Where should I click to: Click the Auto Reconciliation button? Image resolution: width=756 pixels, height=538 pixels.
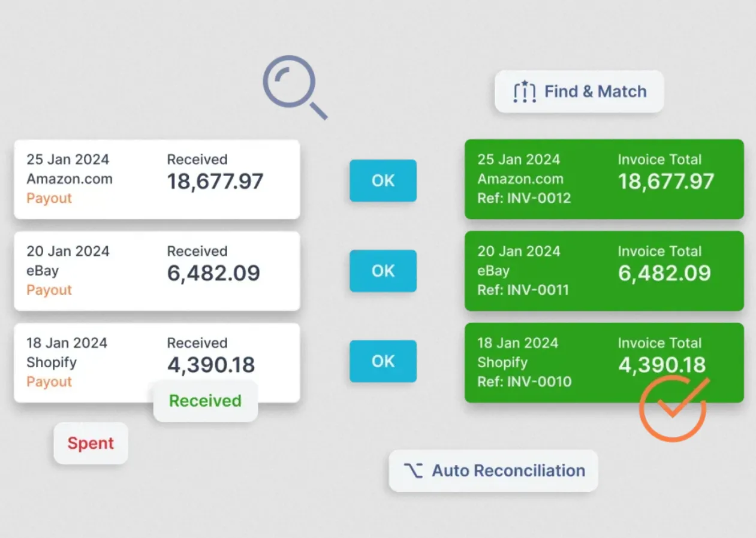pyautogui.click(x=493, y=471)
